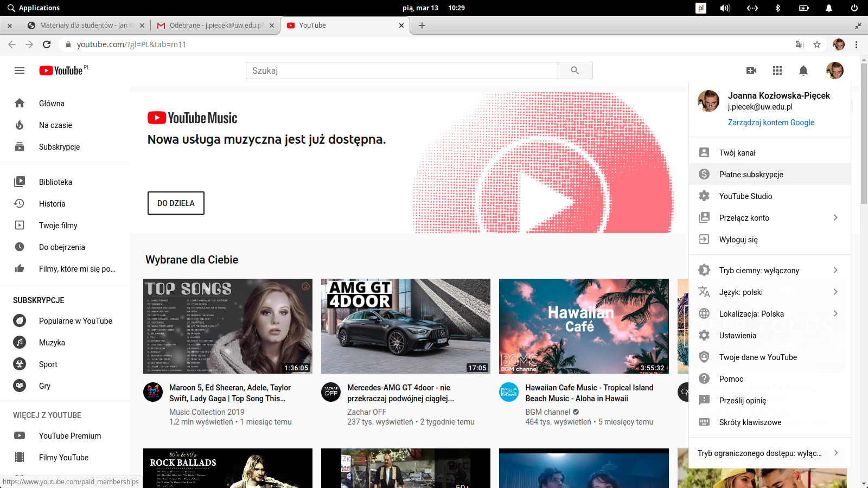
Task: Open Zachar OFF channel link
Action: 367,412
